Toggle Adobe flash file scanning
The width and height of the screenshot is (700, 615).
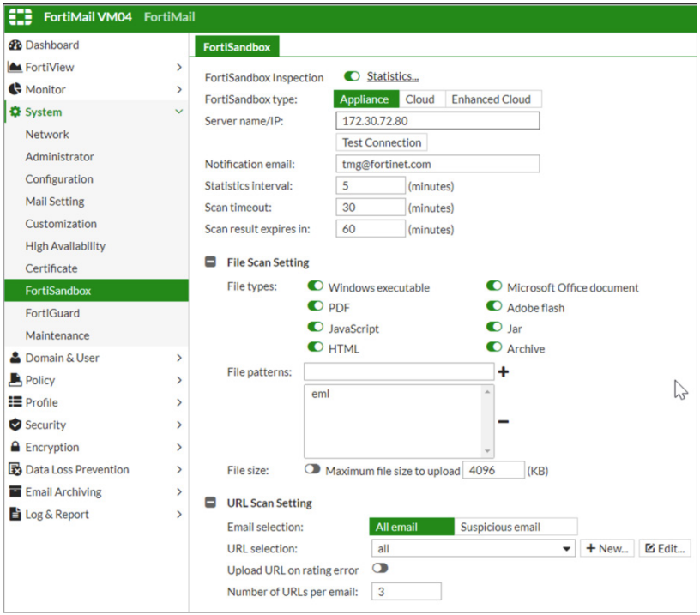click(494, 306)
